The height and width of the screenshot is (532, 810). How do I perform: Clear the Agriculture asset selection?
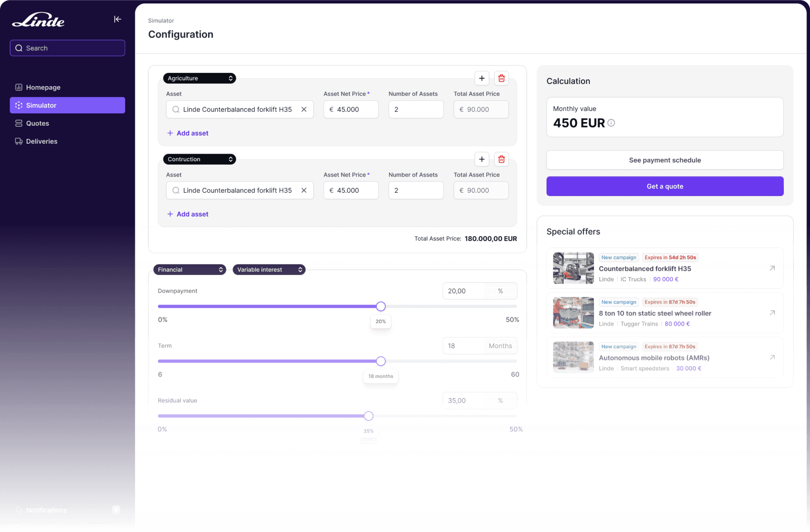[304, 109]
